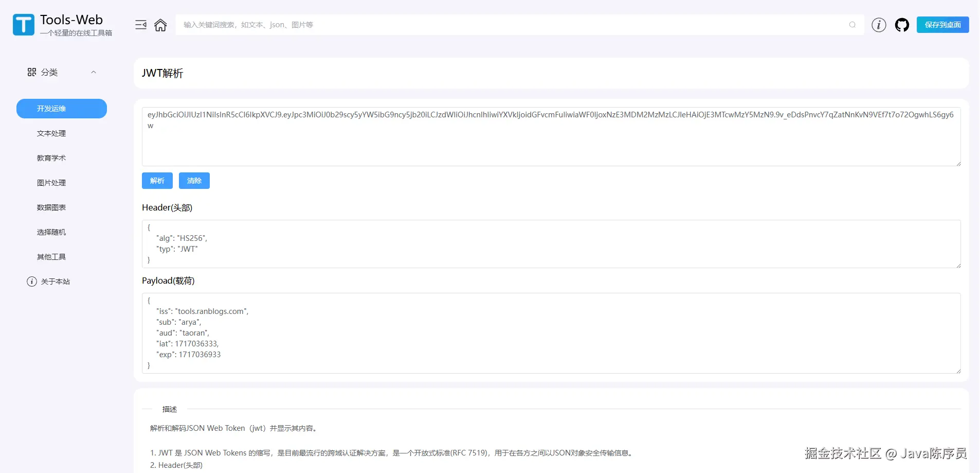Click inside the JWT token textarea
The height and width of the screenshot is (473, 980).
point(551,136)
